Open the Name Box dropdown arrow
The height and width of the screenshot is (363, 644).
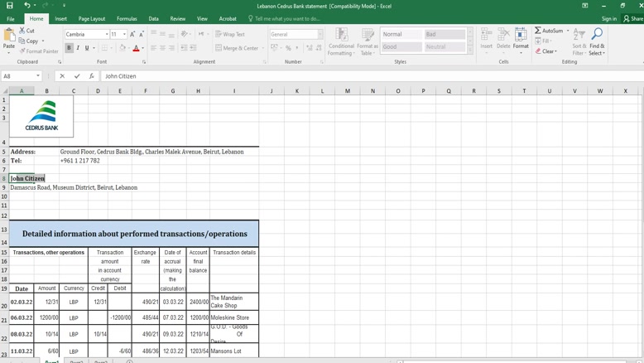pos(38,76)
